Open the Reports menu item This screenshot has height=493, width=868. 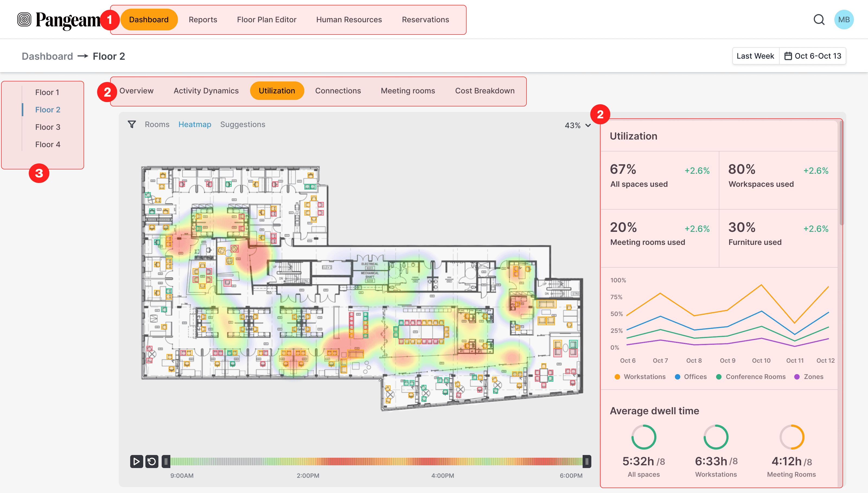(203, 20)
